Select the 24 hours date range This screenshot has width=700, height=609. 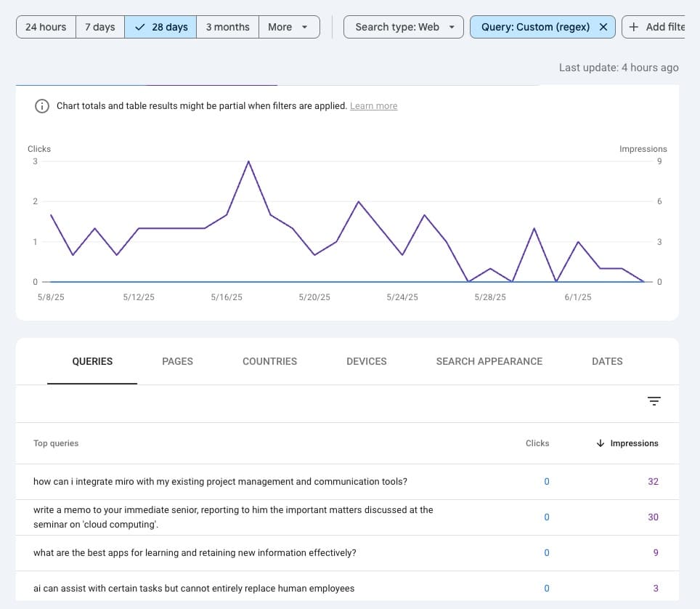pyautogui.click(x=46, y=27)
